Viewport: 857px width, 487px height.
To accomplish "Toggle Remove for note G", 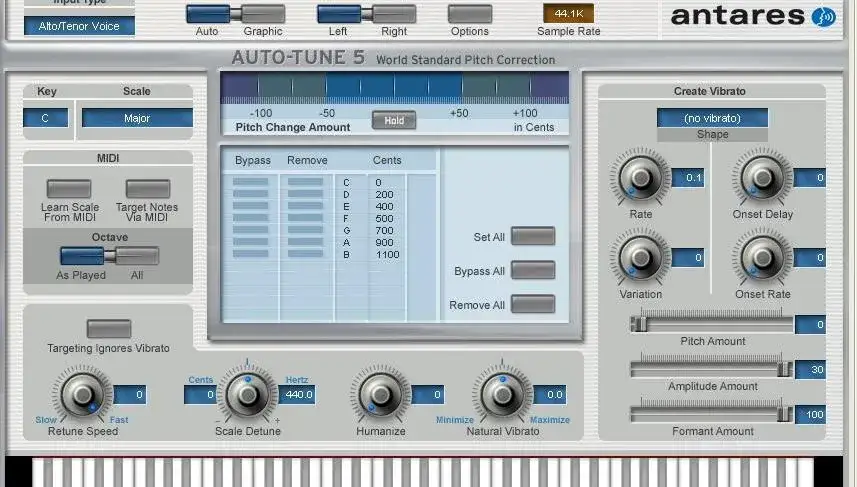I will click(x=306, y=230).
